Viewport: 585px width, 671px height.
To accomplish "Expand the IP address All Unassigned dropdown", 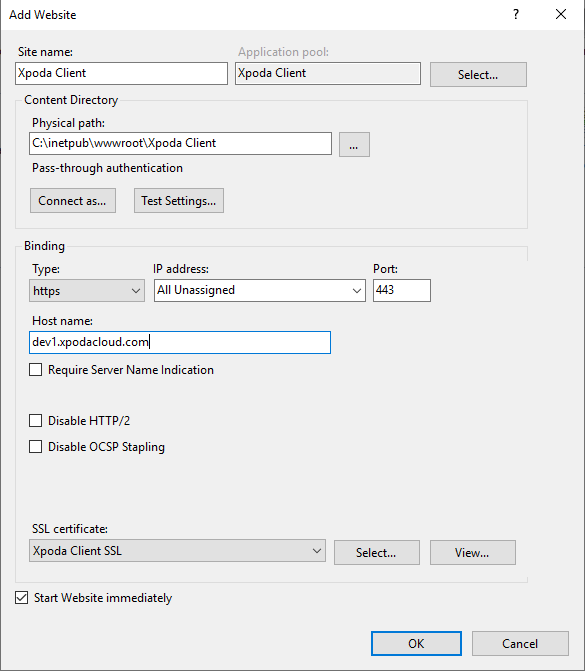I will [x=260, y=291].
